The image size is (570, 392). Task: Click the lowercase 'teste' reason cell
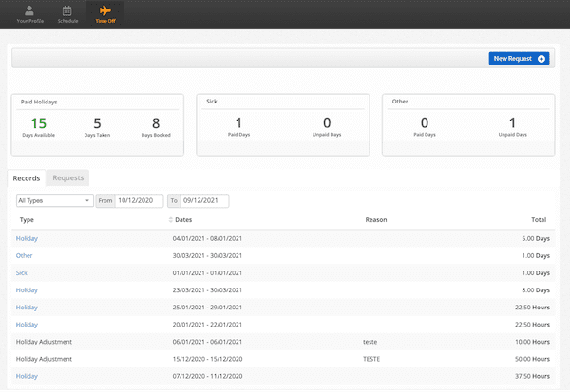pos(370,342)
